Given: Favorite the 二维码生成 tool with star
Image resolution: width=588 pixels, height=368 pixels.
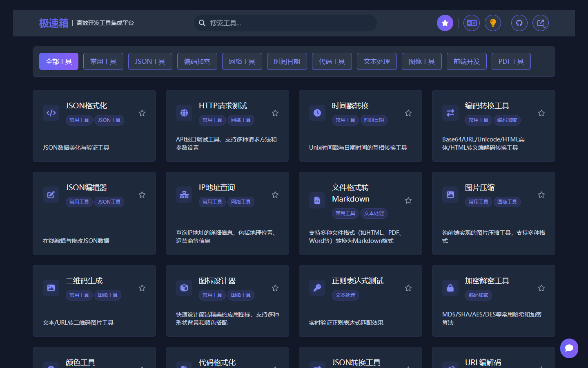Looking at the screenshot, I should pos(142,288).
